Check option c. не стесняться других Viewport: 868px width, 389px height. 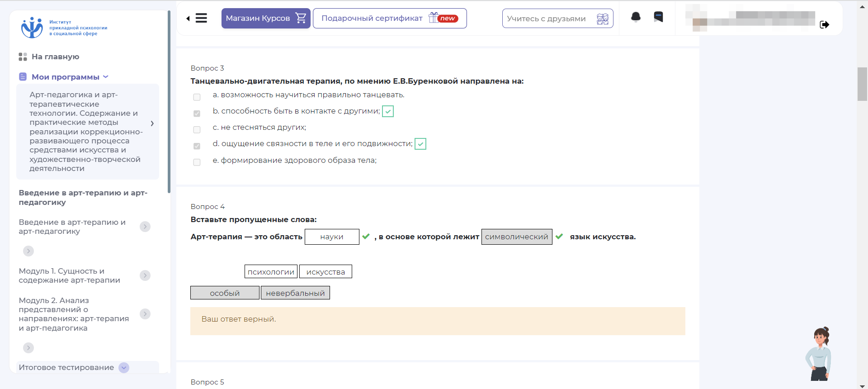coord(197,130)
